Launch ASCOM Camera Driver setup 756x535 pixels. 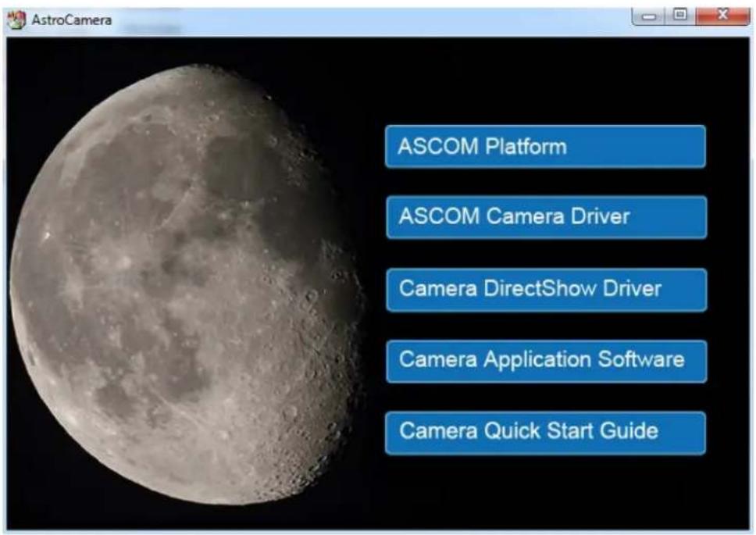(546, 217)
